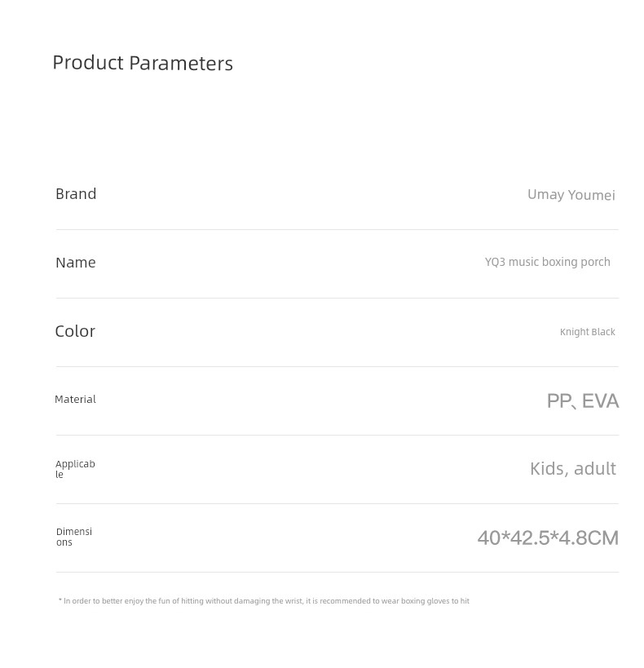Screen dimensions: 644x668
Task: Click the divider line below Color row
Action: [337, 366]
